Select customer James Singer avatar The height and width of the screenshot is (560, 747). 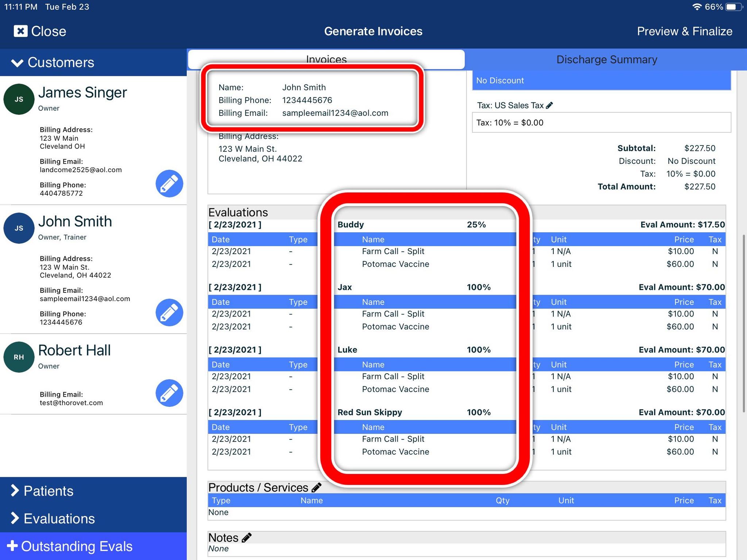pos(19,99)
